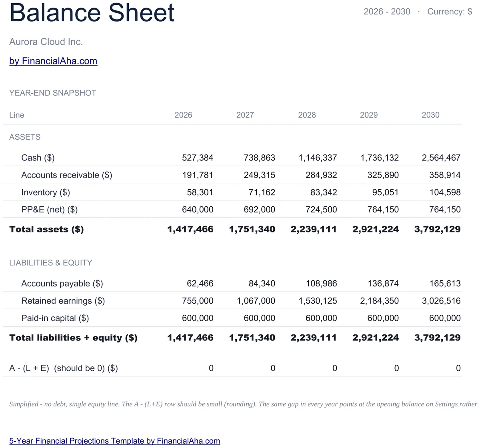480x448 pixels.
Task: Select Accounts receivable value 284,932
Action: coord(321,175)
